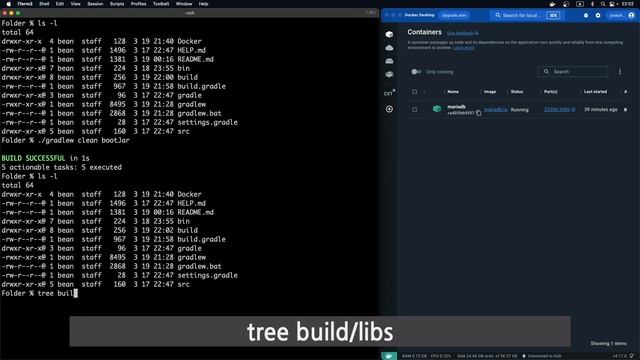This screenshot has width=640, height=360.
Task: Click the mariadb container name
Action: [x=456, y=107]
